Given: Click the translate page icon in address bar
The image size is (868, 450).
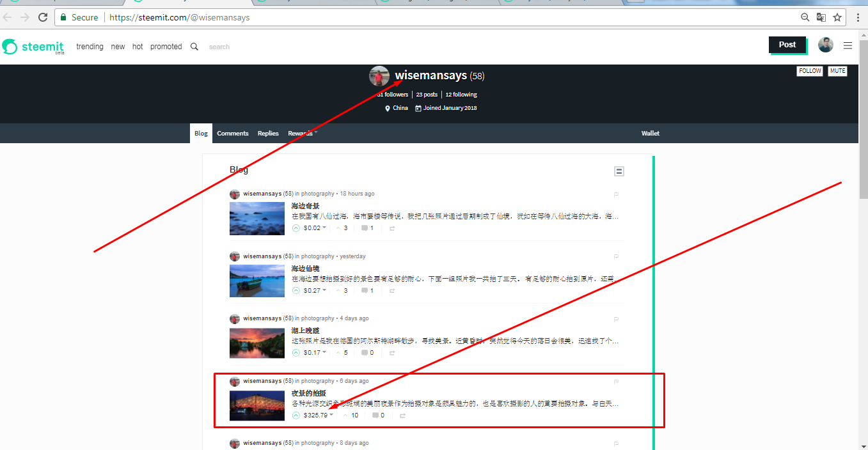Looking at the screenshot, I should 821,17.
